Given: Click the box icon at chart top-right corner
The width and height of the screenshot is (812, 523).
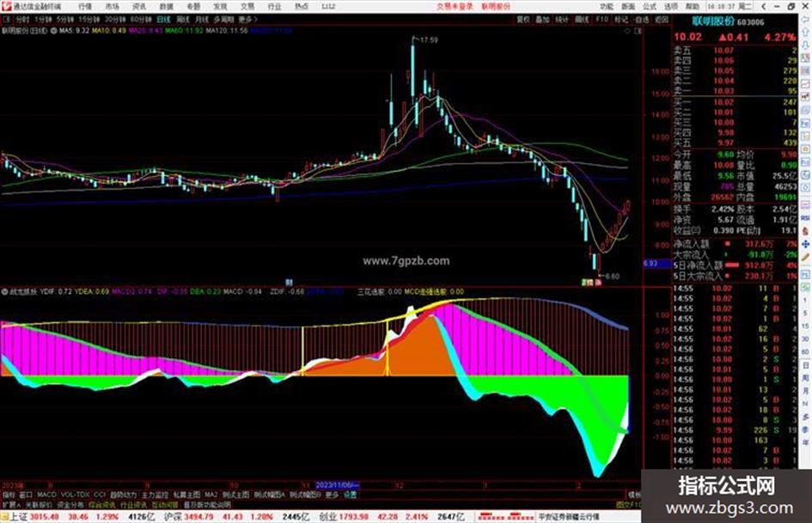Looking at the screenshot, I should tap(638, 31).
